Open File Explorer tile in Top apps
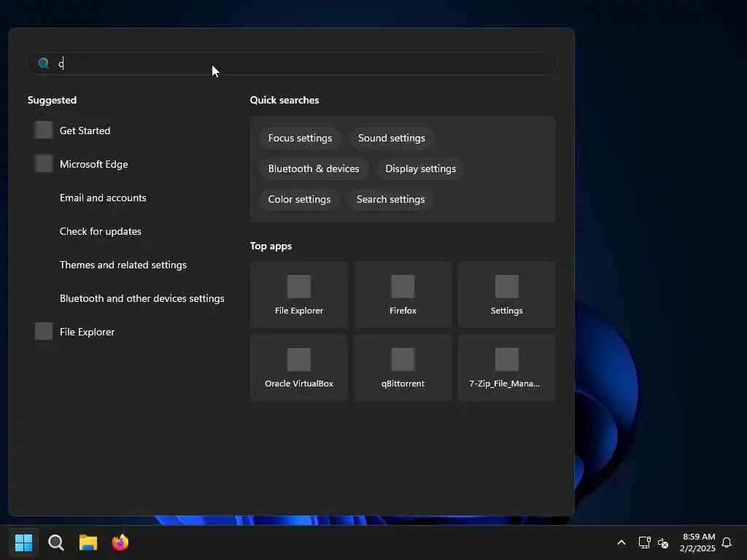747x560 pixels. click(x=298, y=295)
